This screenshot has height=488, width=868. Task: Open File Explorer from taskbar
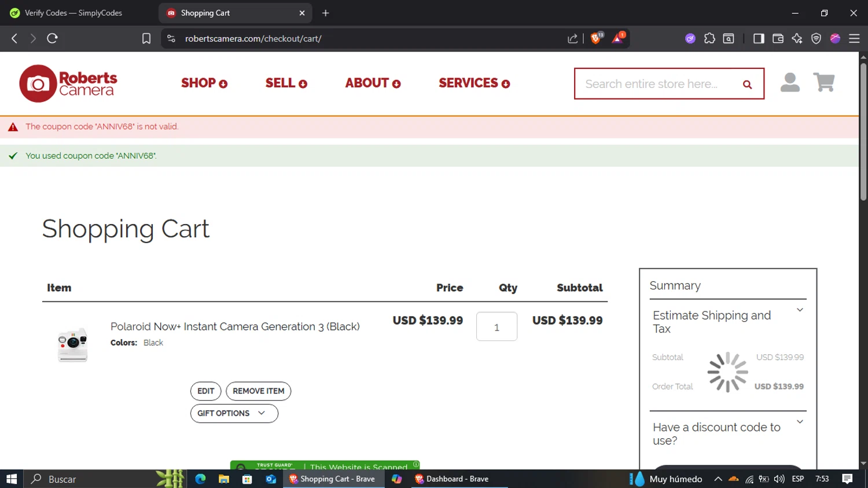point(224,479)
